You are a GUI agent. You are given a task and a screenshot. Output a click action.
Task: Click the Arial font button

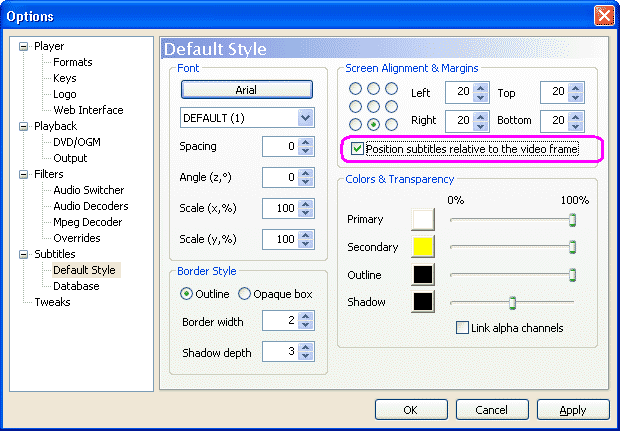(246, 90)
